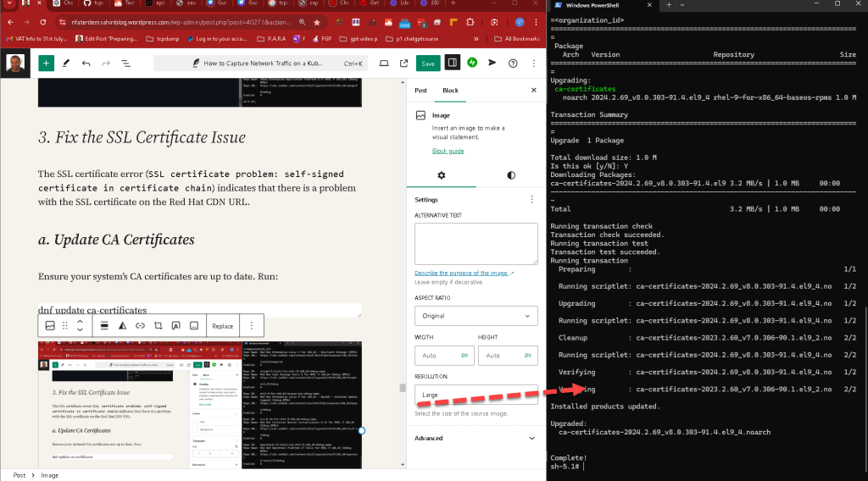Screen dimensions: 868x481
Task: Open new tab in Chrome
Action: (453, 4)
